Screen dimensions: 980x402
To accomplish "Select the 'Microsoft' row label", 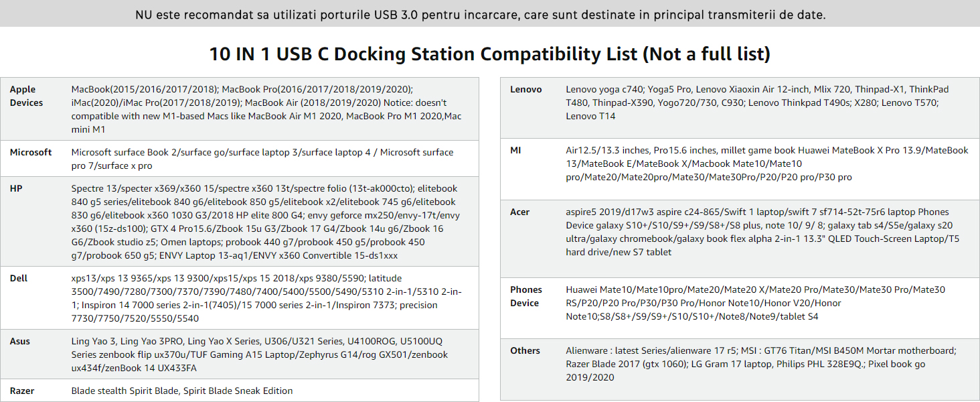I will [31, 152].
